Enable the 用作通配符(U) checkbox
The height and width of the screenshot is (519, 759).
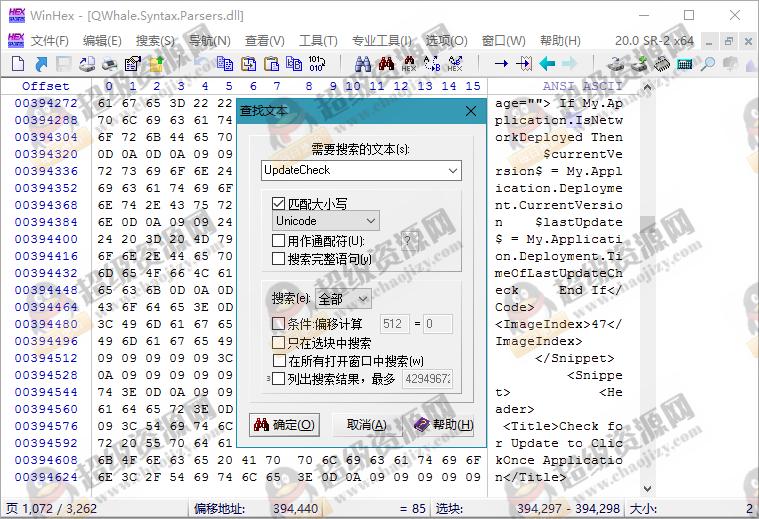pos(278,241)
